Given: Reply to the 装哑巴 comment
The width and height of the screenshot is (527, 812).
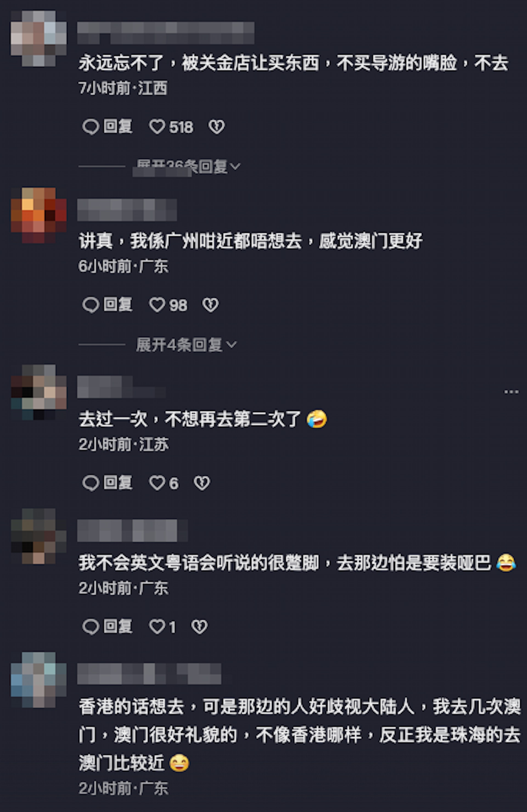Looking at the screenshot, I should pos(107,627).
